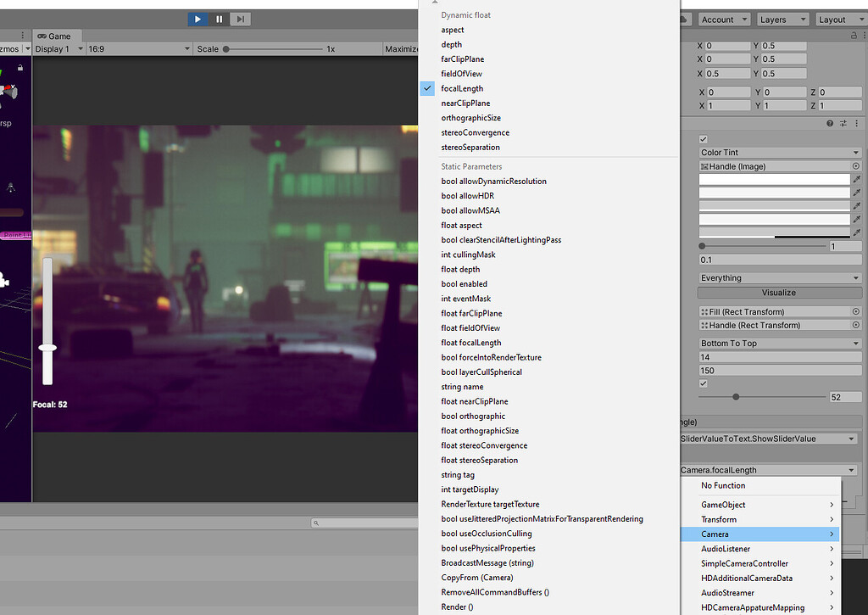
Task: Select the highlighted Camera submenu entry
Action: [760, 534]
